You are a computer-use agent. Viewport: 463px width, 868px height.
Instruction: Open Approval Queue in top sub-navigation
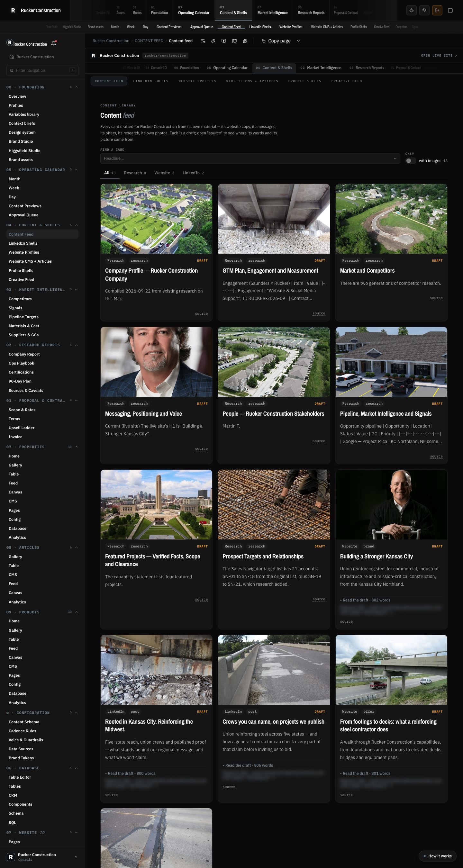coord(202,27)
